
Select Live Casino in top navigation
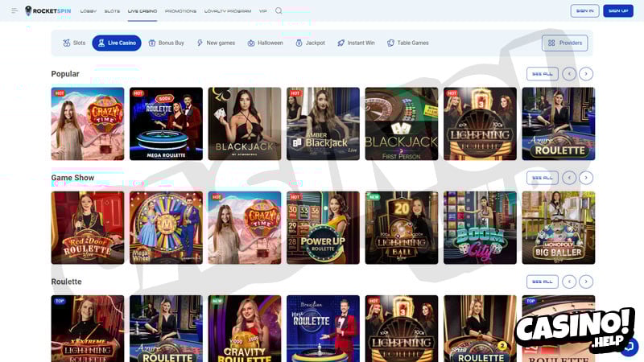point(142,11)
